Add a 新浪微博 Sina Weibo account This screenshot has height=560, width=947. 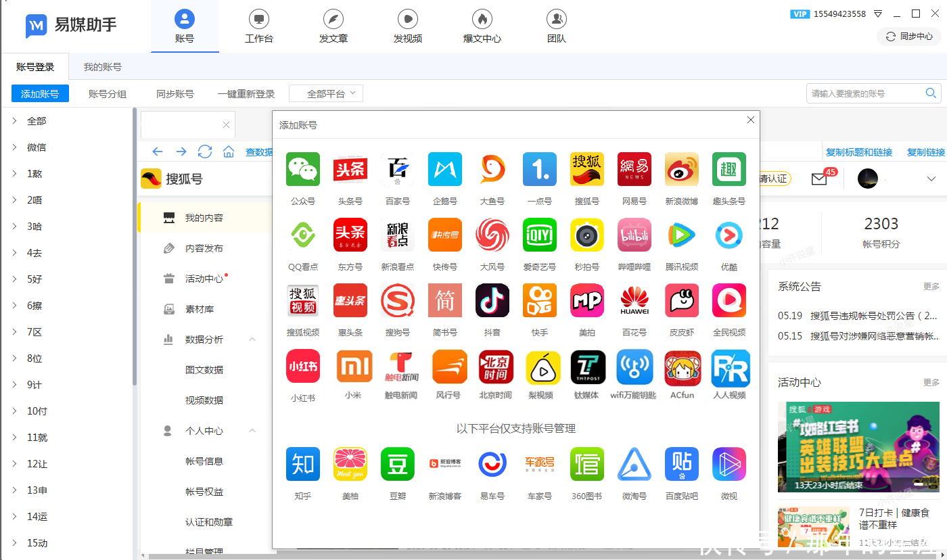681,169
